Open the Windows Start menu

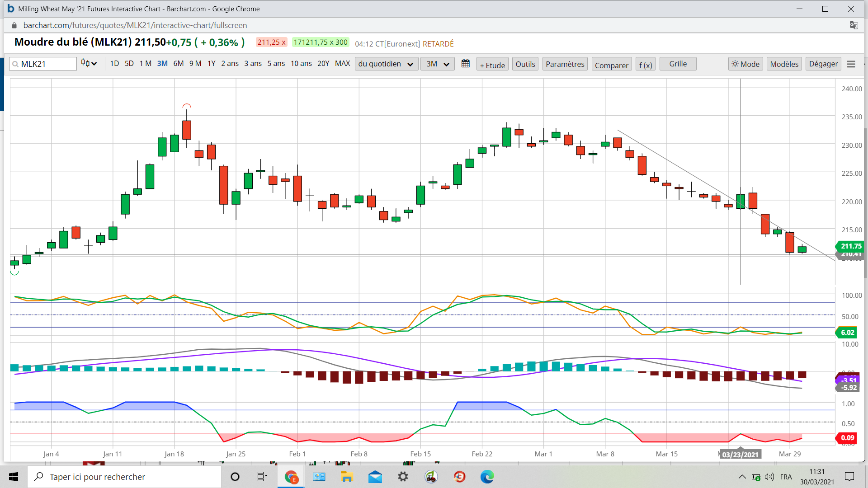pyautogui.click(x=14, y=477)
